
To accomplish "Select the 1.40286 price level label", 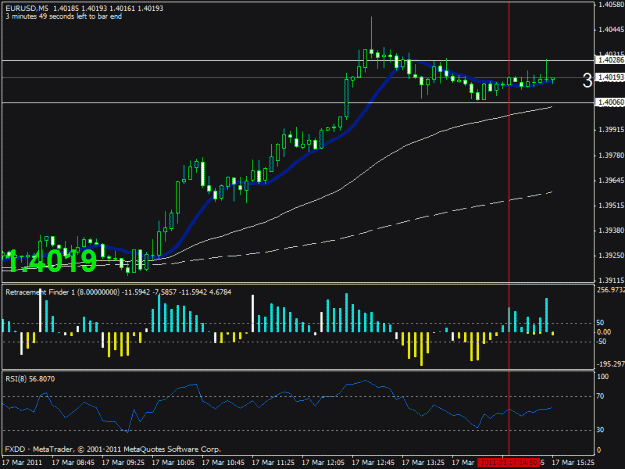I will [x=610, y=60].
